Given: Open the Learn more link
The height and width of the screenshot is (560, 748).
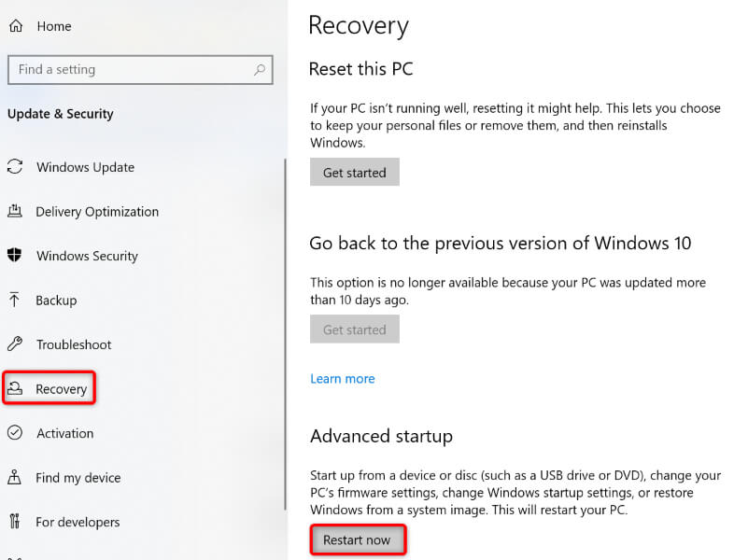Looking at the screenshot, I should [x=343, y=379].
